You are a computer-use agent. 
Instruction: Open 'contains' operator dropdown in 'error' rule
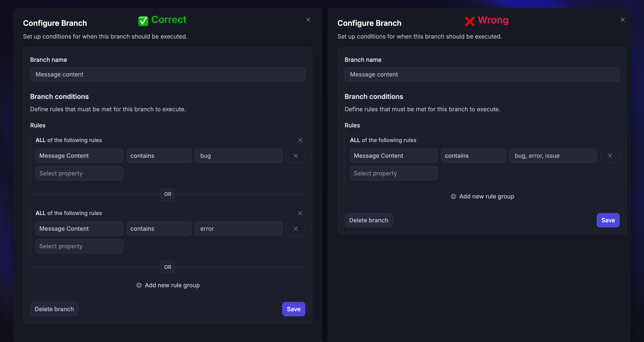pyautogui.click(x=159, y=229)
